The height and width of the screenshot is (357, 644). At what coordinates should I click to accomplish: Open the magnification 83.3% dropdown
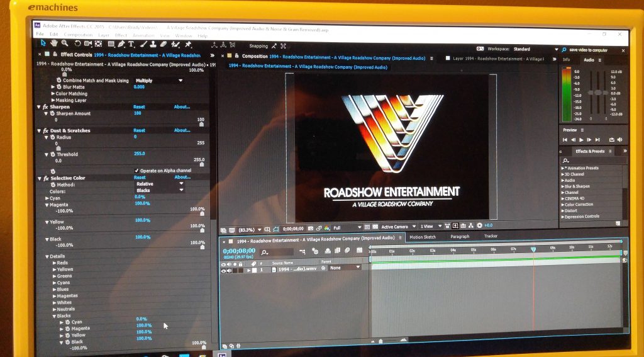point(249,229)
